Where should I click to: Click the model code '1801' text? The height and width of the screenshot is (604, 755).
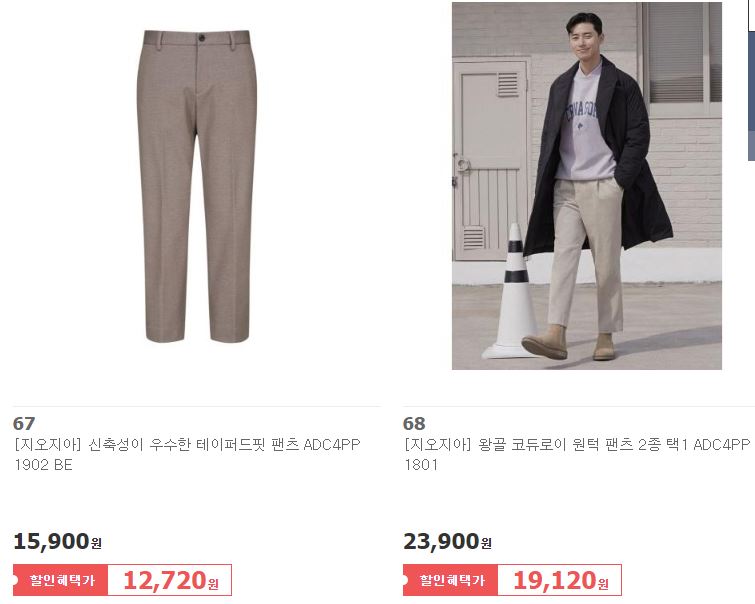click(421, 465)
